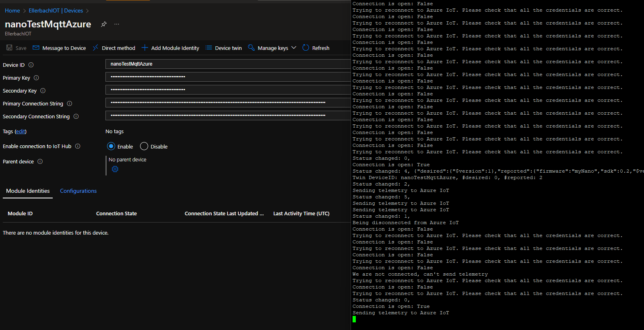Switch to Configurations tab
The image size is (644, 330).
(x=78, y=191)
